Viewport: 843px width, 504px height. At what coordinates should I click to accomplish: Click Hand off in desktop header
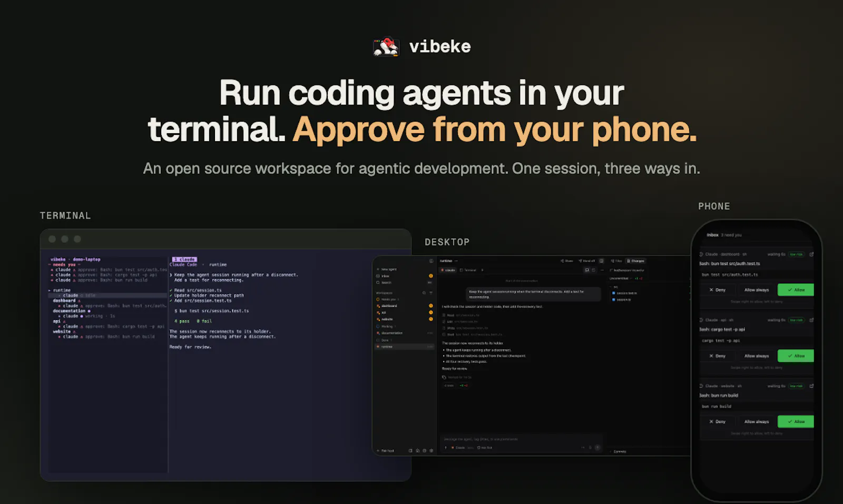click(x=587, y=261)
